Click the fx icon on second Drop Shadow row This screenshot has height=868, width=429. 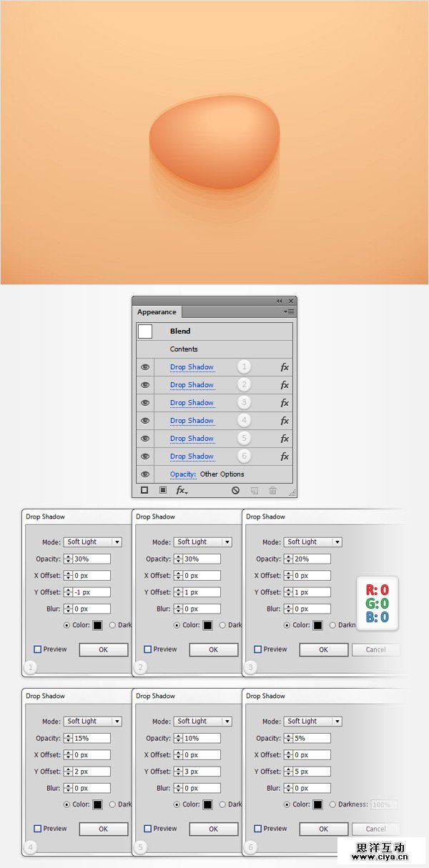(285, 385)
